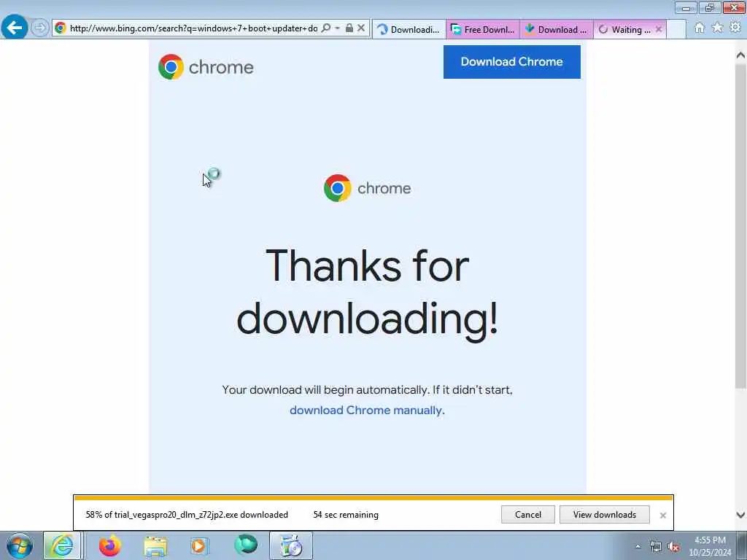This screenshot has width=747, height=560.
Task: Open the Tools gear menu
Action: [735, 28]
